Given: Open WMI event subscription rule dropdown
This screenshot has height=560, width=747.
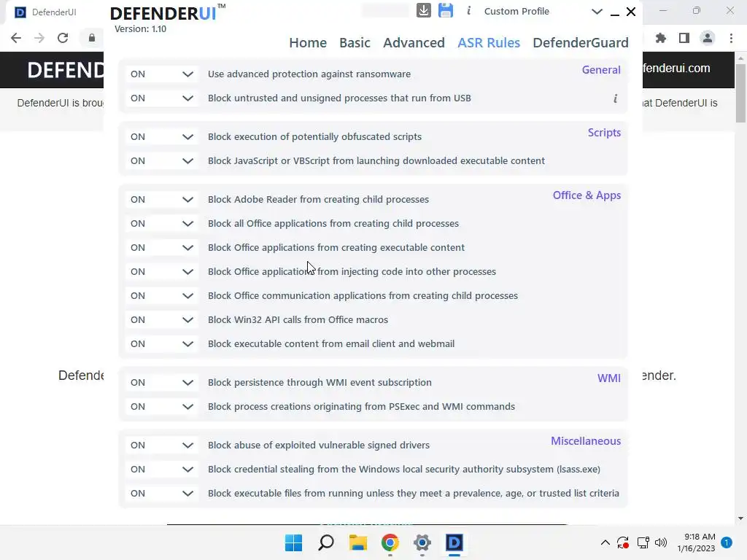Looking at the screenshot, I should 161,382.
